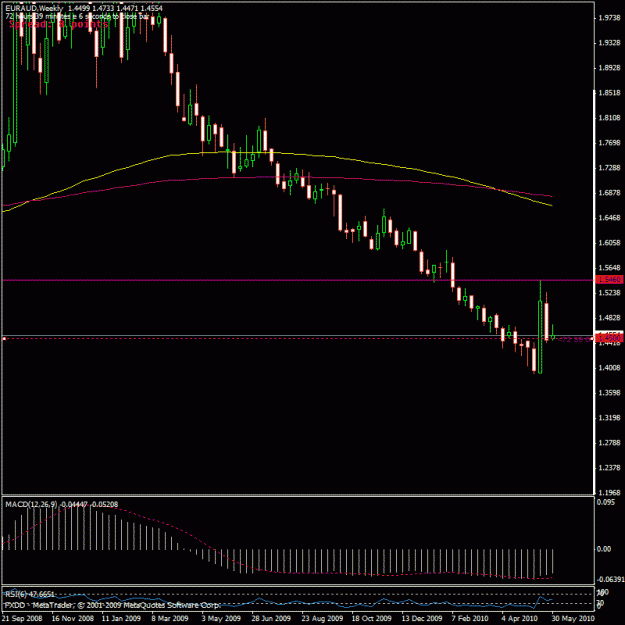
Task: Click the 7 Feb 2010 date label
Action: click(470, 618)
